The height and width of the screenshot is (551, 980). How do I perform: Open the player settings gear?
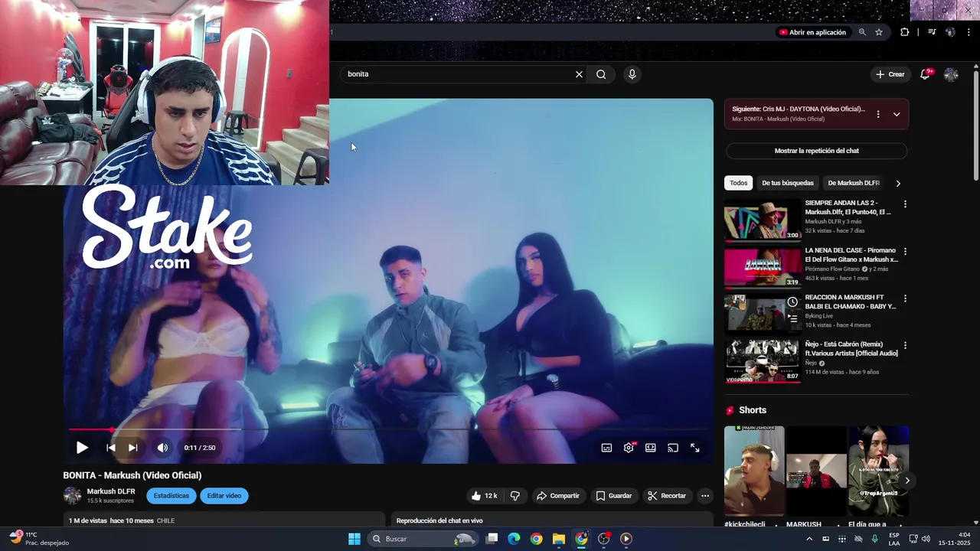click(x=629, y=448)
